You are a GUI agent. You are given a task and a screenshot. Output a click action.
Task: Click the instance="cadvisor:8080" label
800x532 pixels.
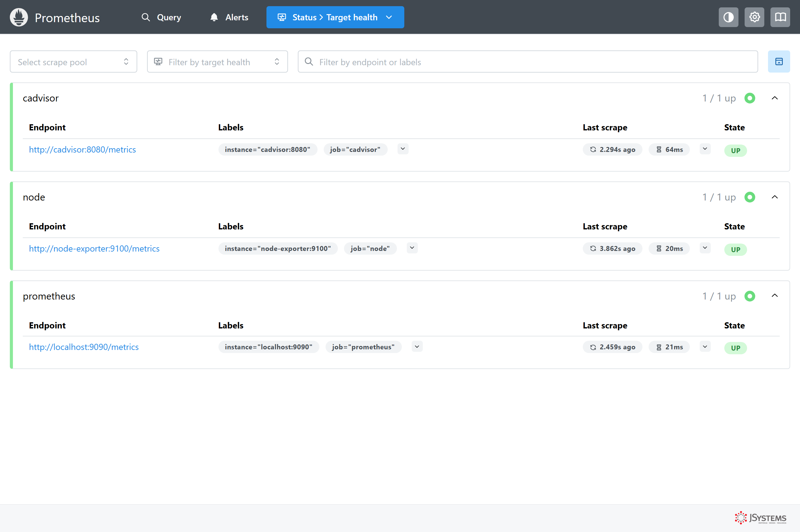[267, 150]
